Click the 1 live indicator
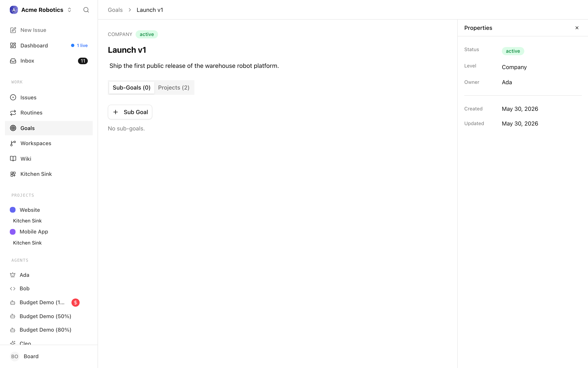The height and width of the screenshot is (368, 588). point(79,46)
